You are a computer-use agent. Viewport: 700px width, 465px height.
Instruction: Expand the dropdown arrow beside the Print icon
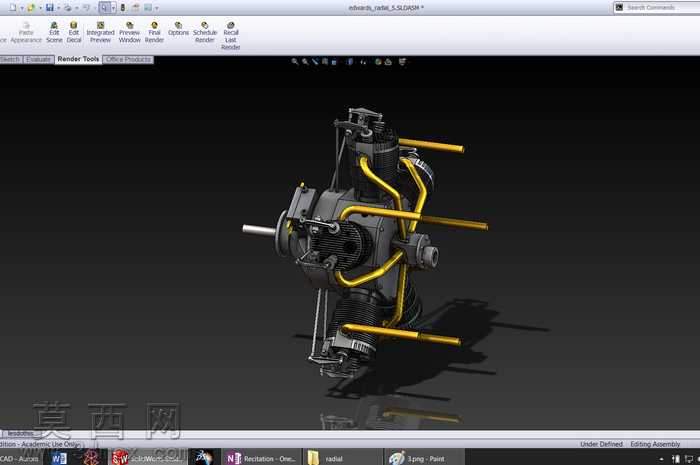(x=76, y=8)
